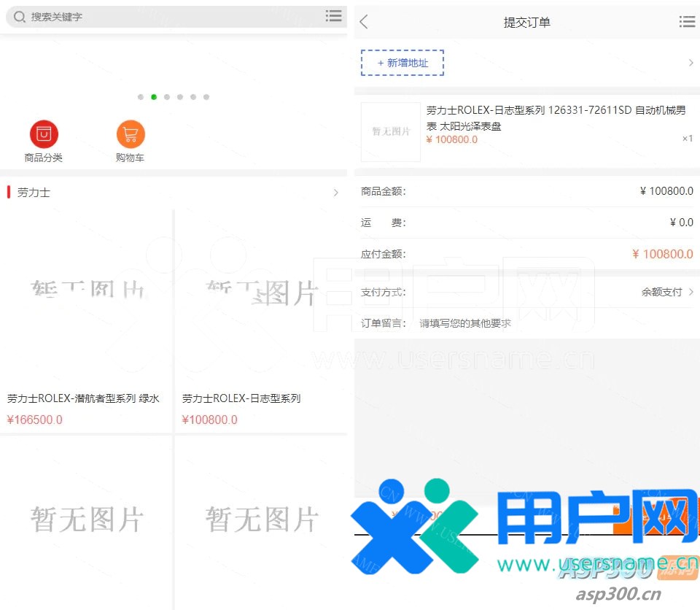Click the search magnifier icon
Viewport: 700px width, 610px height.
19,17
